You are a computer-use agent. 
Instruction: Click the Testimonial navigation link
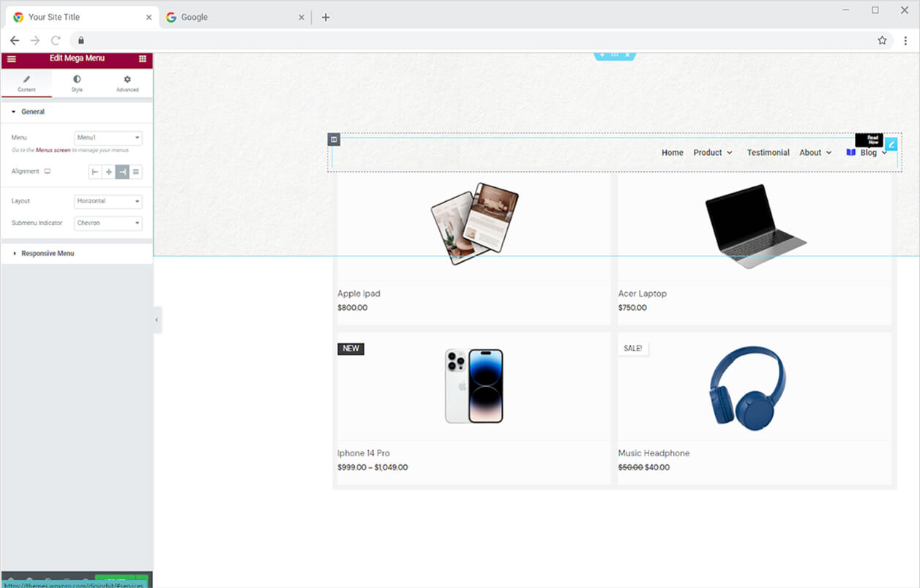tap(768, 153)
